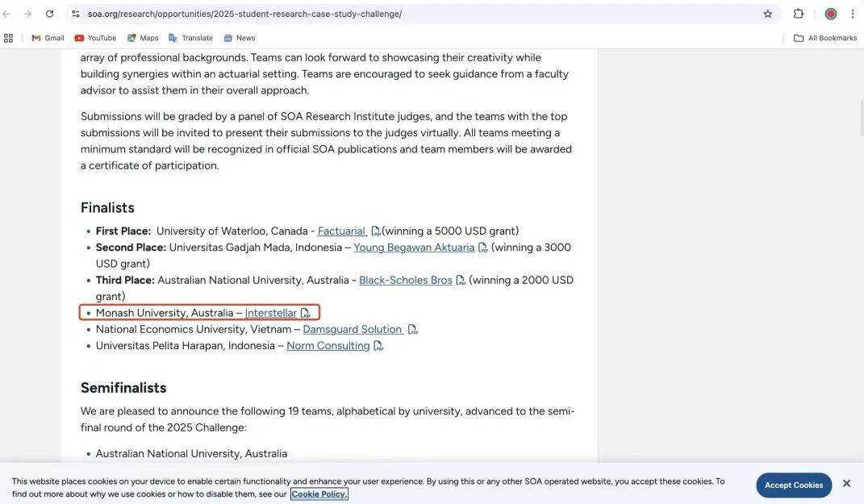Click the Third Place label
Viewport: 864px width, 504px height.
(x=125, y=281)
